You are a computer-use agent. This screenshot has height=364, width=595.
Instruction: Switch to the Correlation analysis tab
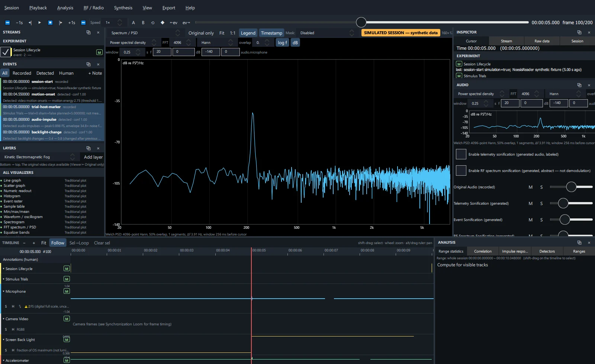(483, 251)
